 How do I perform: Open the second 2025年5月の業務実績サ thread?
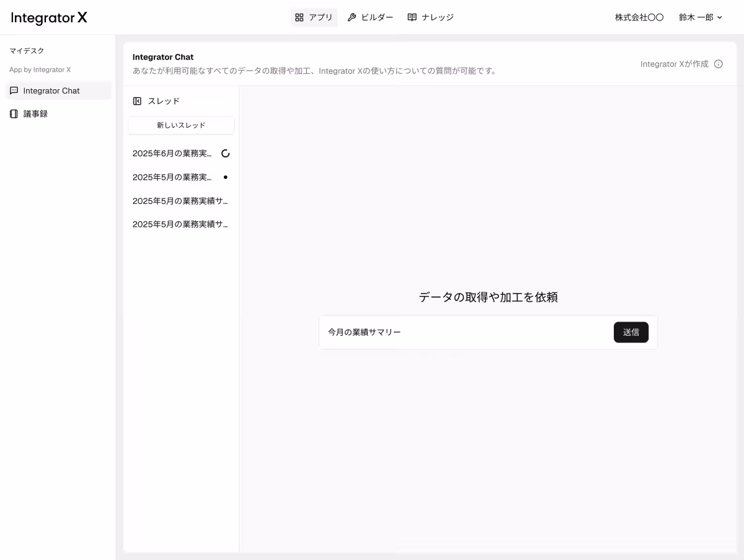[x=180, y=224]
